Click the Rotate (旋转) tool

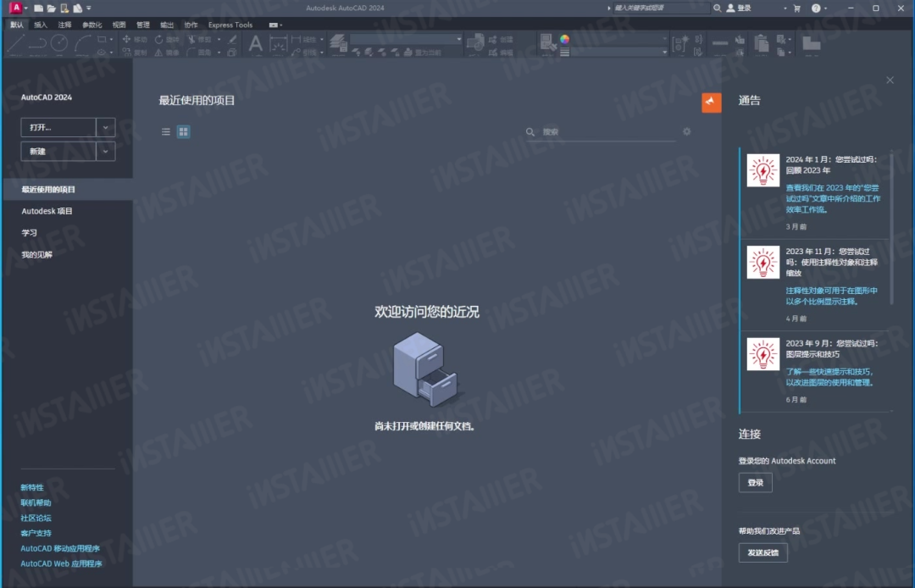point(167,39)
